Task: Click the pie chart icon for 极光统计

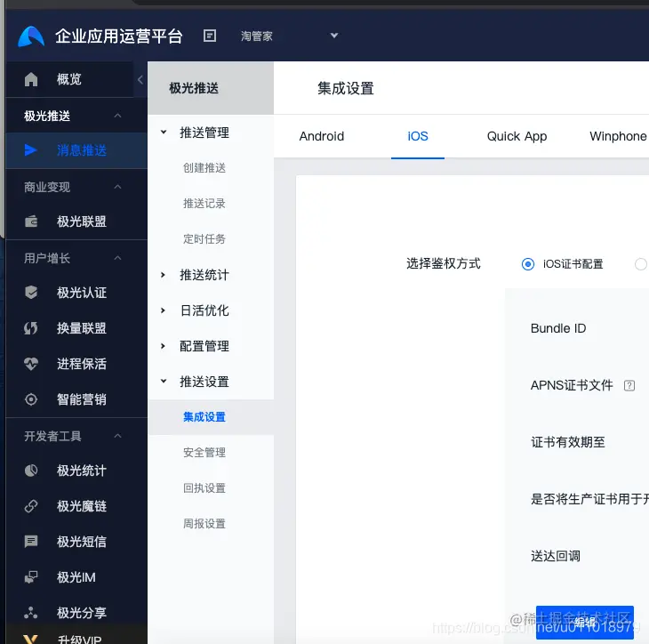Action: (31, 471)
